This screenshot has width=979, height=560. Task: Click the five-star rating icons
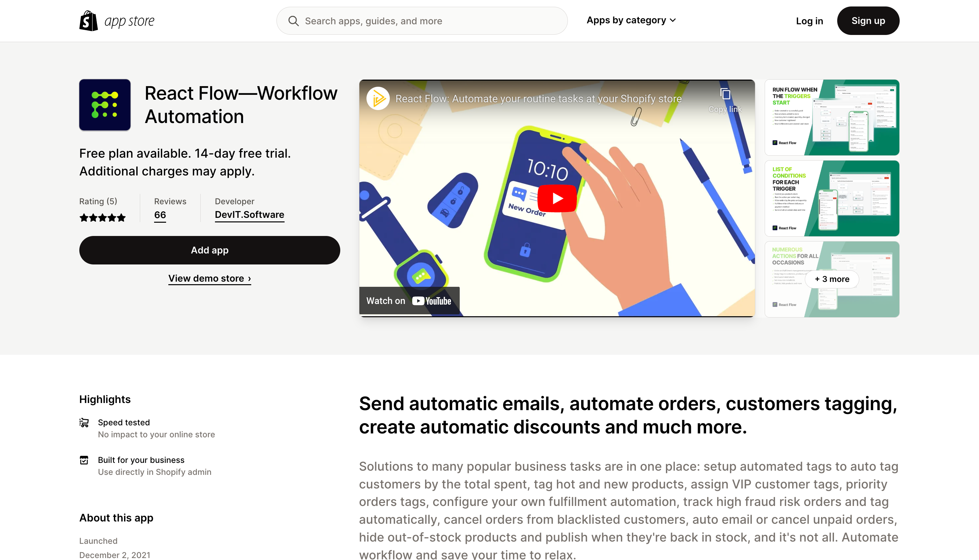(102, 218)
